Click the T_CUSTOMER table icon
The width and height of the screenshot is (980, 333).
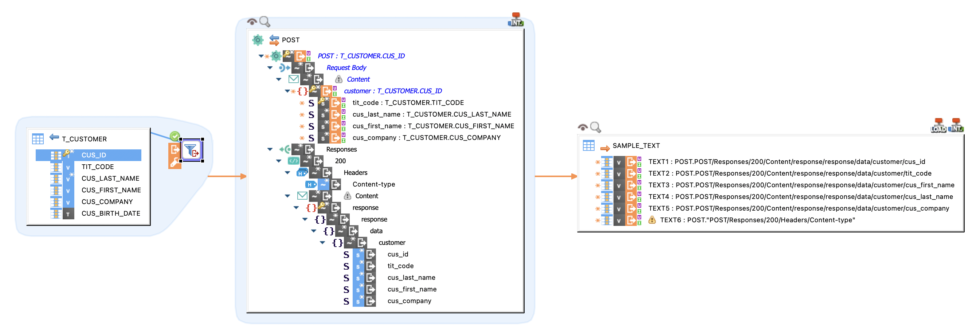[38, 139]
